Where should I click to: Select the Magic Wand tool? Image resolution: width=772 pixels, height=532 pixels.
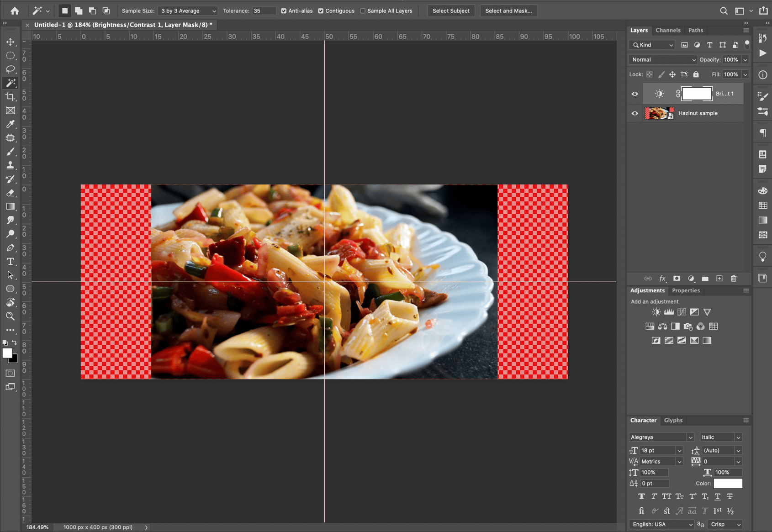[x=10, y=83]
